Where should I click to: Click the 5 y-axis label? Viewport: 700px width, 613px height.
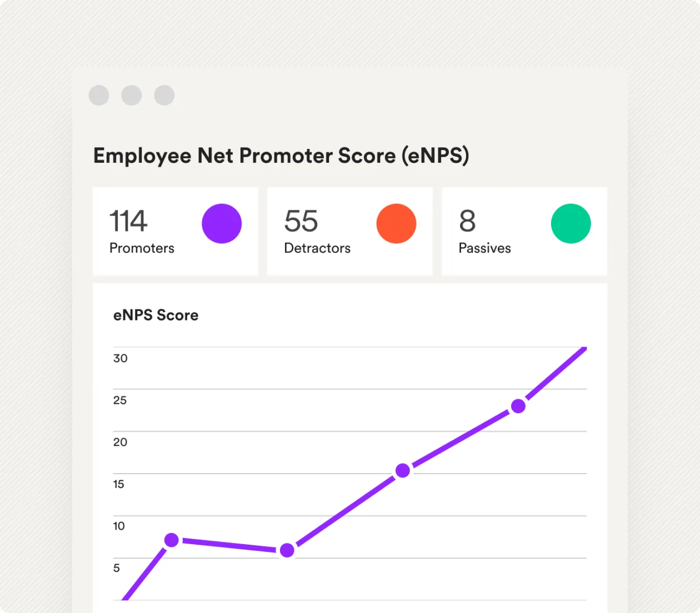click(x=117, y=568)
